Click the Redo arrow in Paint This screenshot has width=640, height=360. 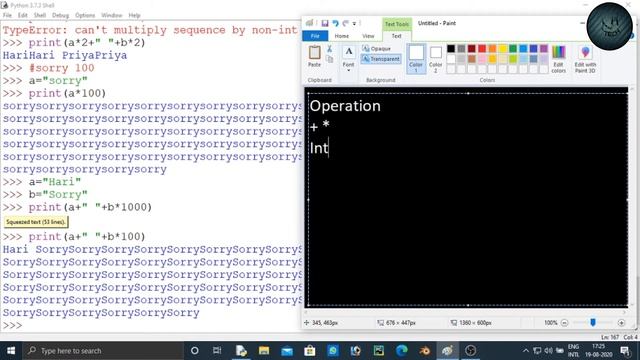(x=346, y=24)
